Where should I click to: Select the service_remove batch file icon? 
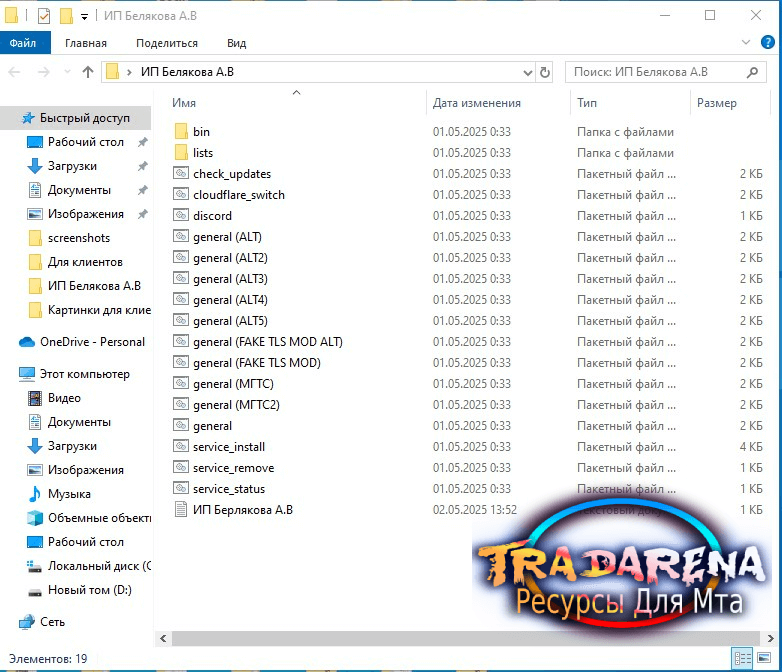(x=181, y=467)
